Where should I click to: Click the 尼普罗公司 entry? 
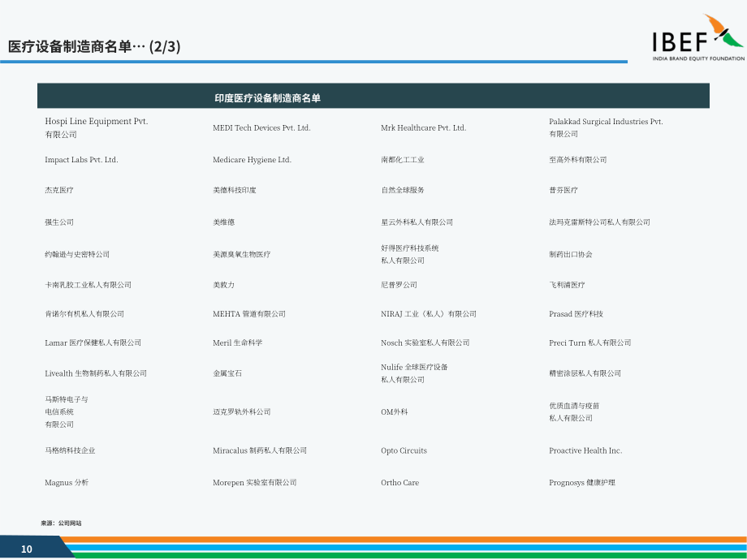399,285
